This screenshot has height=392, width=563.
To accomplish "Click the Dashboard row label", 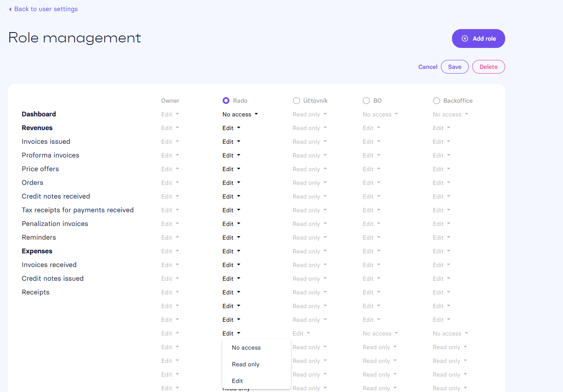I will click(x=39, y=114).
